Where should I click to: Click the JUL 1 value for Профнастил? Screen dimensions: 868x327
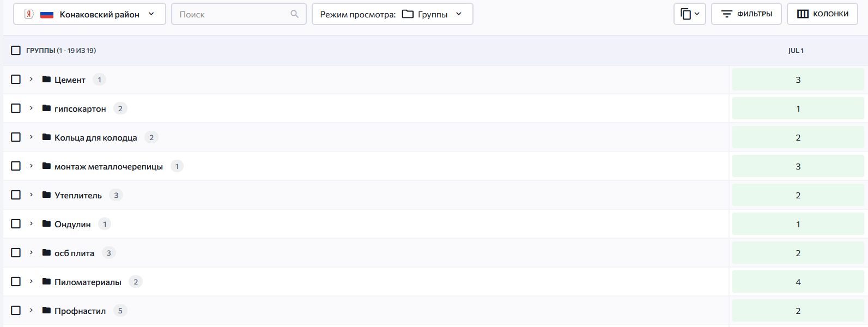coord(798,311)
